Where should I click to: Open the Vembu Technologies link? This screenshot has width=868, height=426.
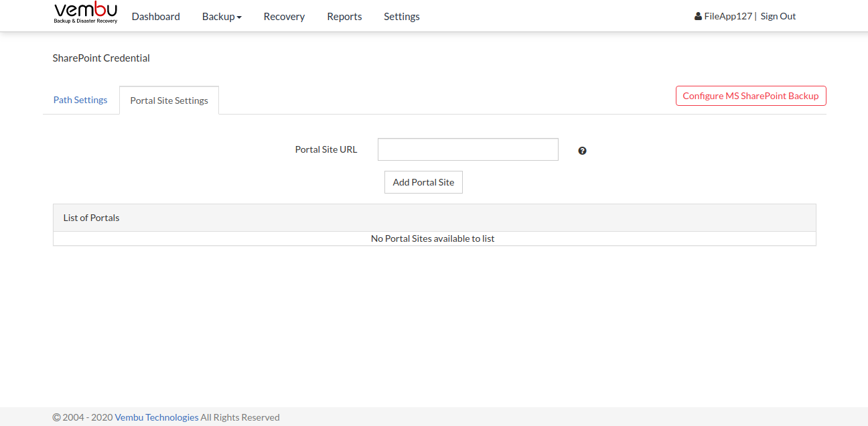[157, 417]
